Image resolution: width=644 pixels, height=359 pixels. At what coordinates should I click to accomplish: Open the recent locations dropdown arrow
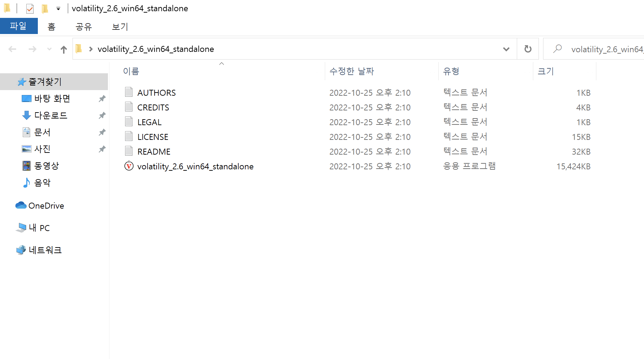tap(49, 49)
